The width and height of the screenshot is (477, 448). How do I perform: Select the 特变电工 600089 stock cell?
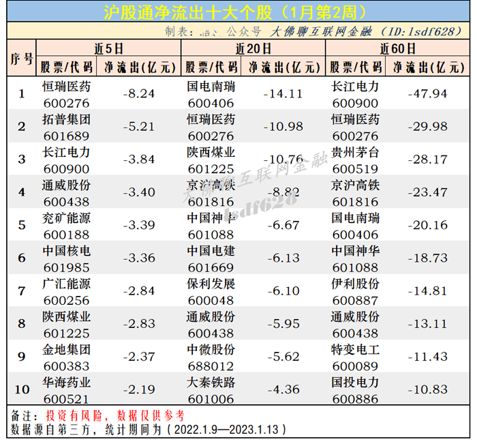click(x=355, y=357)
